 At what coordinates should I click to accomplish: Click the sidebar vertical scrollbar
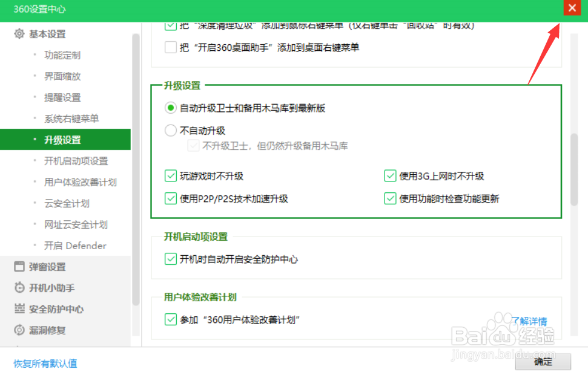[136, 170]
